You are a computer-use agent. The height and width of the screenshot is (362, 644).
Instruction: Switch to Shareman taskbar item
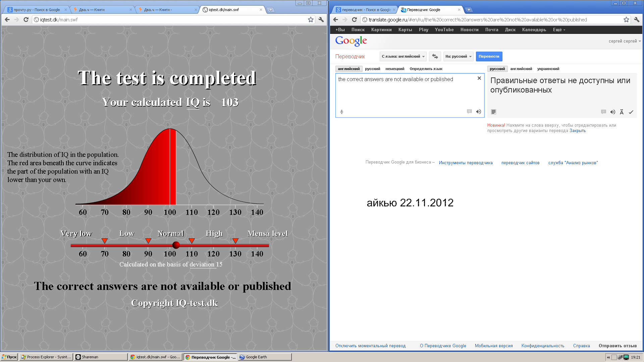(x=101, y=357)
